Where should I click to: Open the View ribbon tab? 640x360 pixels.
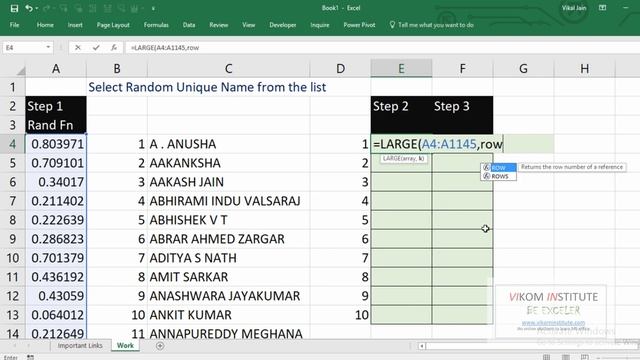point(249,25)
